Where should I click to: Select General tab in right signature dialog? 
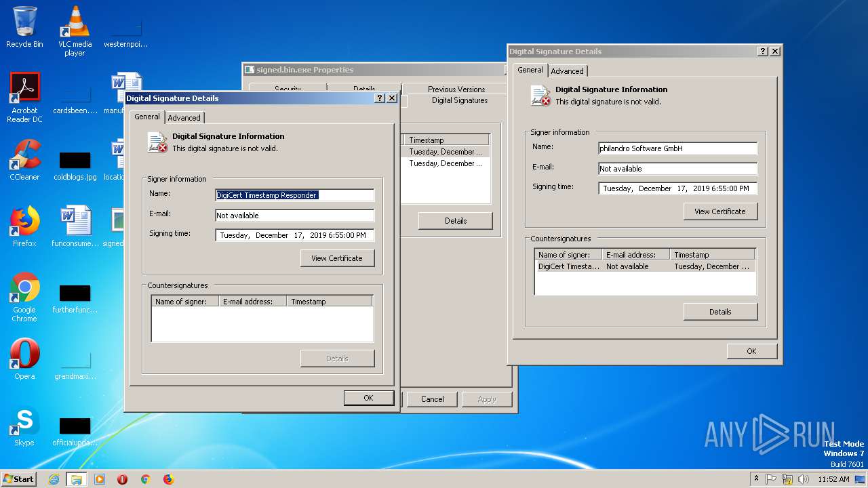tap(530, 70)
